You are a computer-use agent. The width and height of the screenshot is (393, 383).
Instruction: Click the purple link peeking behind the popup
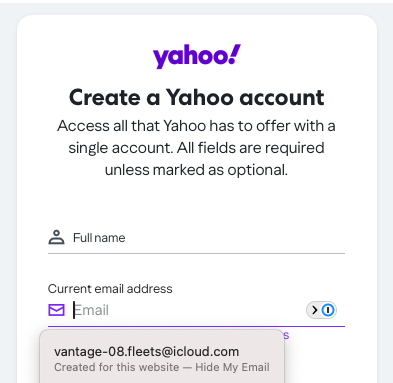(286, 335)
